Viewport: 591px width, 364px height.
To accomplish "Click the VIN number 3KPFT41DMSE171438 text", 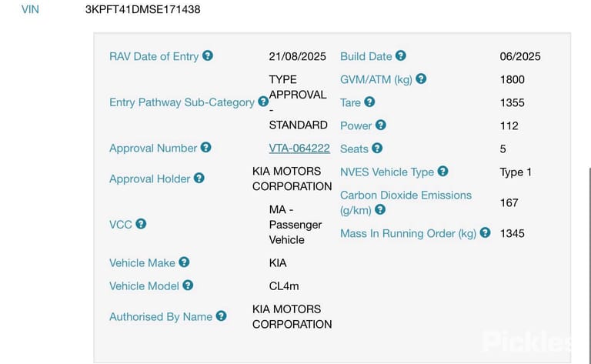I will [x=143, y=9].
